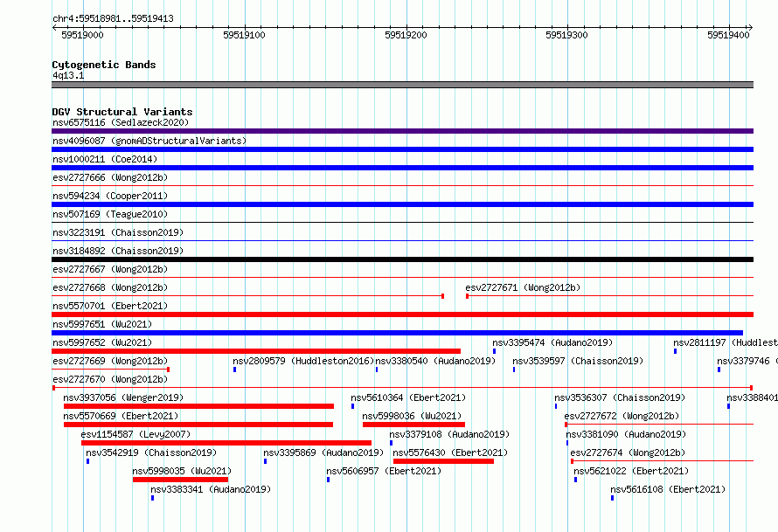The width and height of the screenshot is (778, 532).
Task: Open nsv3379108 (Audano2019) variant label
Action: [449, 434]
